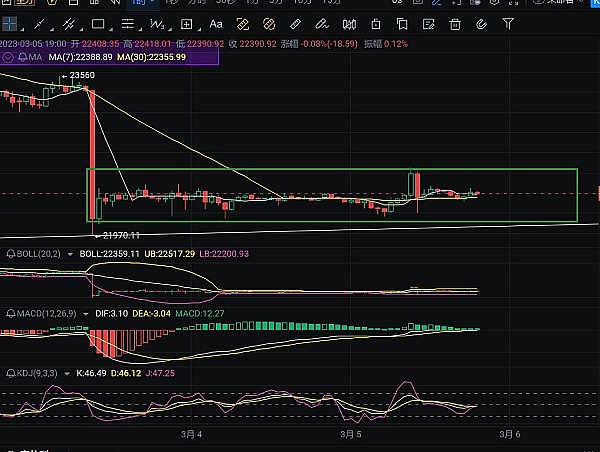
Task: Click the 3月 4 date label
Action: coord(191,434)
